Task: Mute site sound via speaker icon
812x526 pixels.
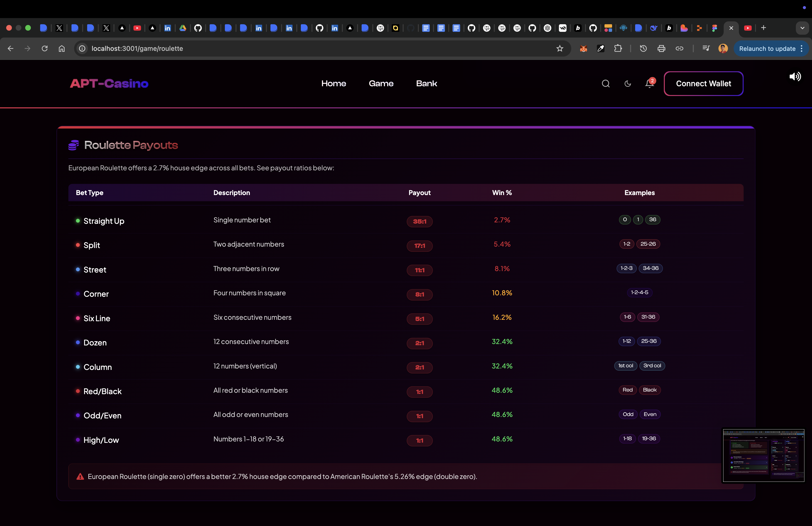Action: 795,77
